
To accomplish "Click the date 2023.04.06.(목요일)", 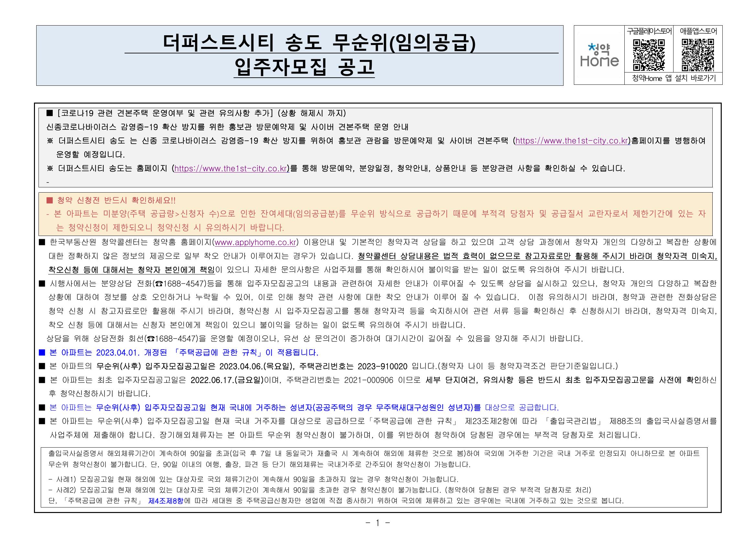I will 257,366.
